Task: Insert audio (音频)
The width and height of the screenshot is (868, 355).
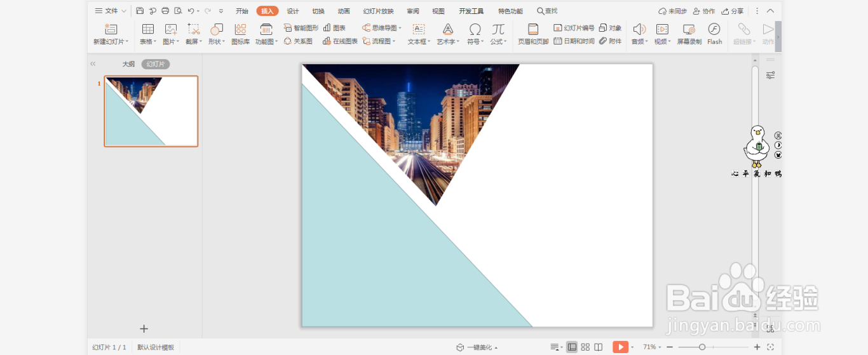Action: [x=639, y=34]
